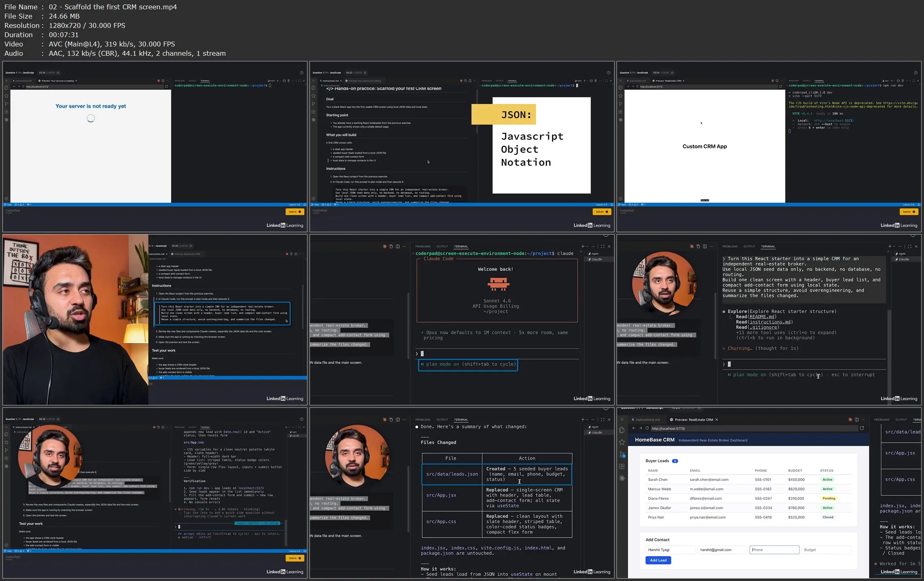
Task: Open localhost:5173 link in Custom CRM terminal
Action: 834,120
